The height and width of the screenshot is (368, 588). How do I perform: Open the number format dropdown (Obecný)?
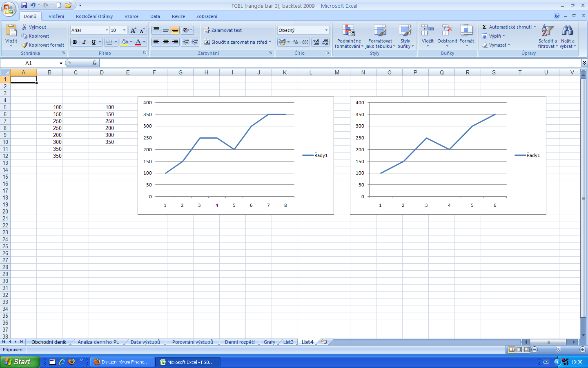click(x=326, y=30)
